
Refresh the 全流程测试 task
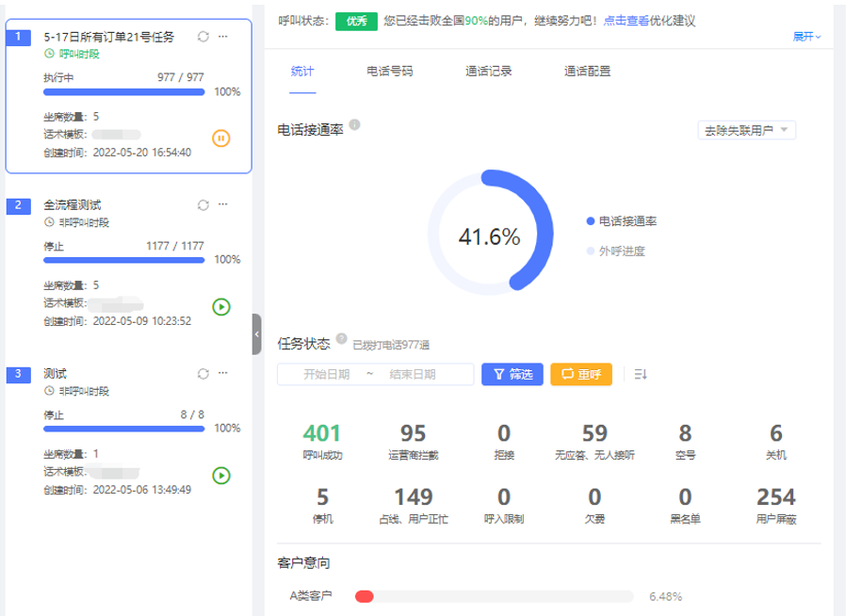pos(203,204)
